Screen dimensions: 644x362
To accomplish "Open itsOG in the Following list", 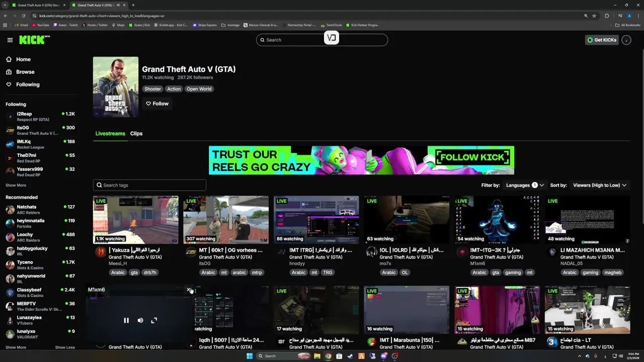I will [x=40, y=130].
